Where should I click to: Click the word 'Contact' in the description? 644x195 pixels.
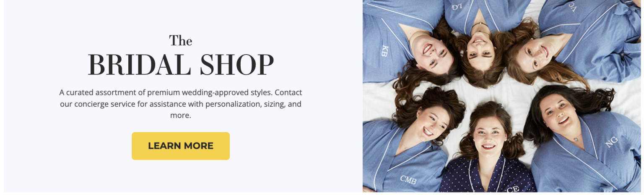coord(288,92)
